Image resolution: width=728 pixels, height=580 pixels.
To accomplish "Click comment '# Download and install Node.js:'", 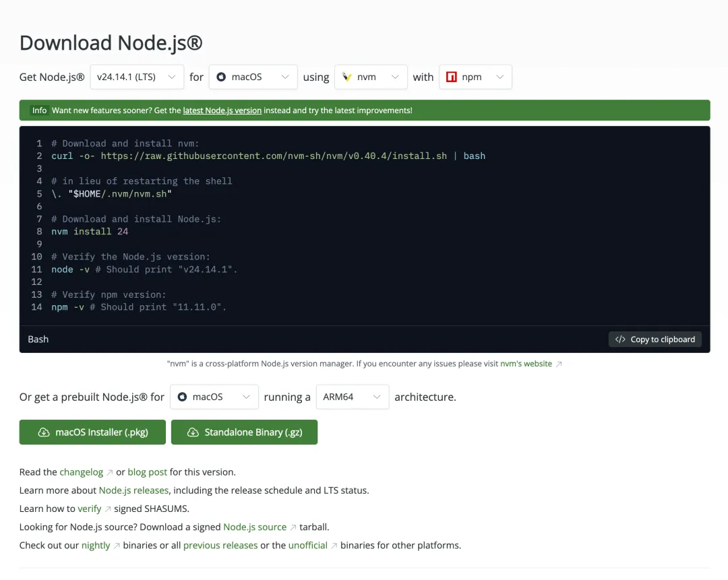I will pos(136,219).
